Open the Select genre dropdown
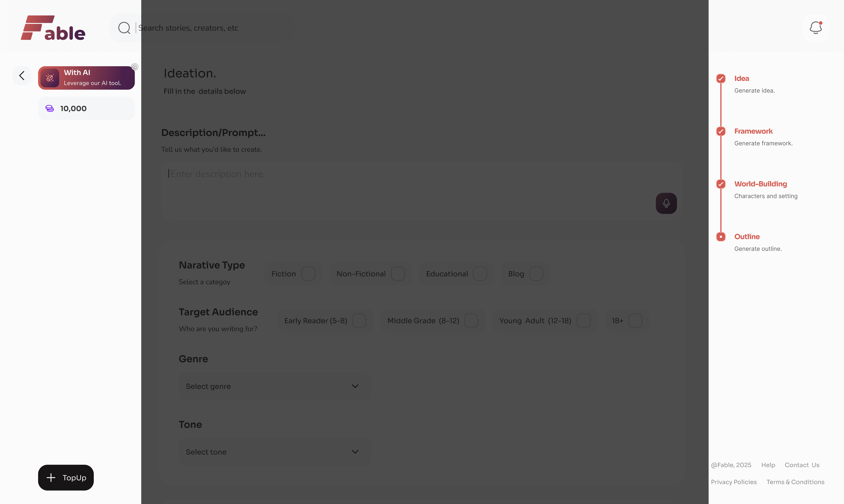This screenshot has height=504, width=844. (x=275, y=386)
